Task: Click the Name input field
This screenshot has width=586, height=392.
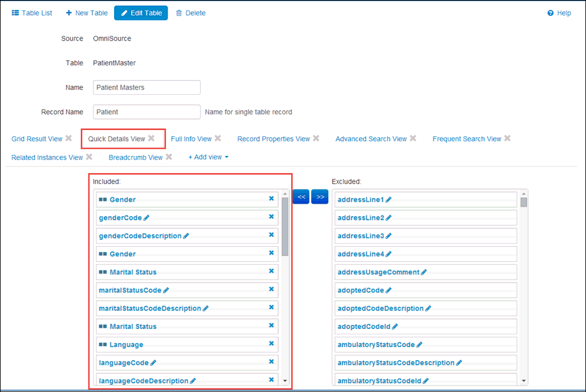Action: click(x=146, y=87)
